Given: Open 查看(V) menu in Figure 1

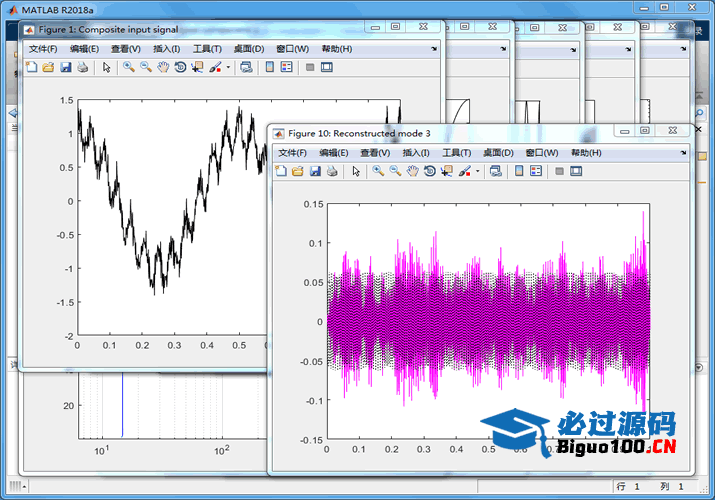Looking at the screenshot, I should pos(126,49).
